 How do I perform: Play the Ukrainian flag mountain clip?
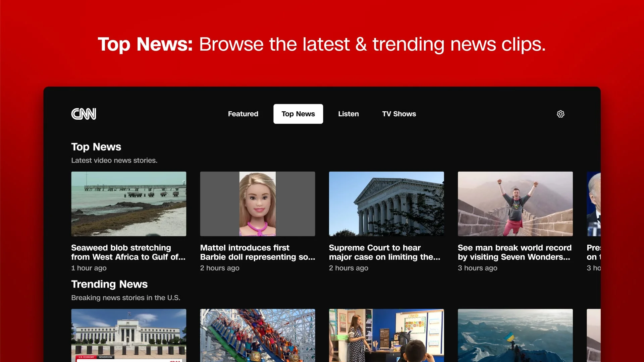[515, 335]
